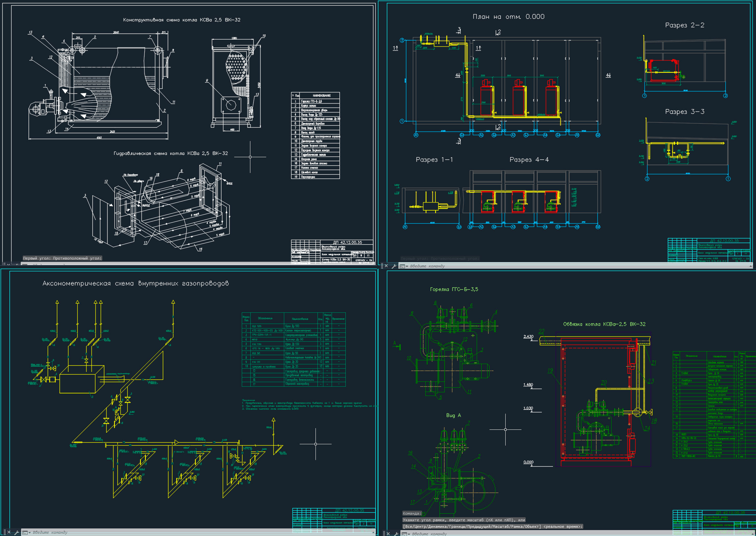Click table row 'Опорная рама'
Viewport: 756px width, 536px height.
315,159
